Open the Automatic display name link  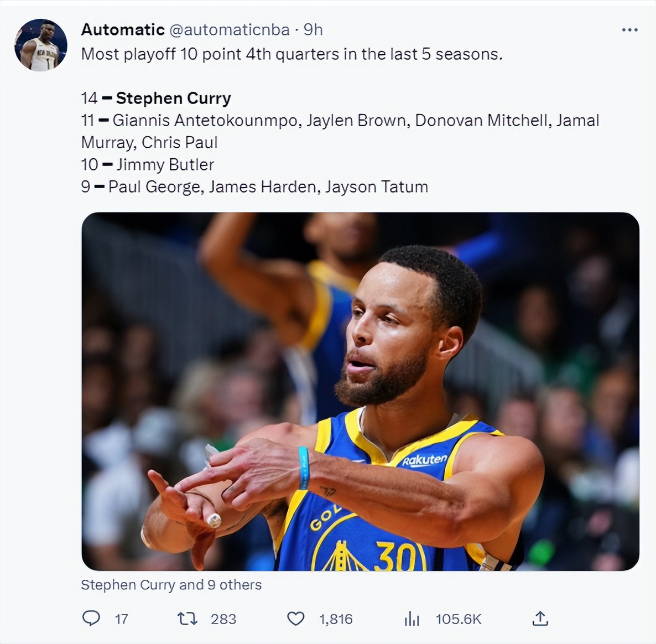click(123, 29)
